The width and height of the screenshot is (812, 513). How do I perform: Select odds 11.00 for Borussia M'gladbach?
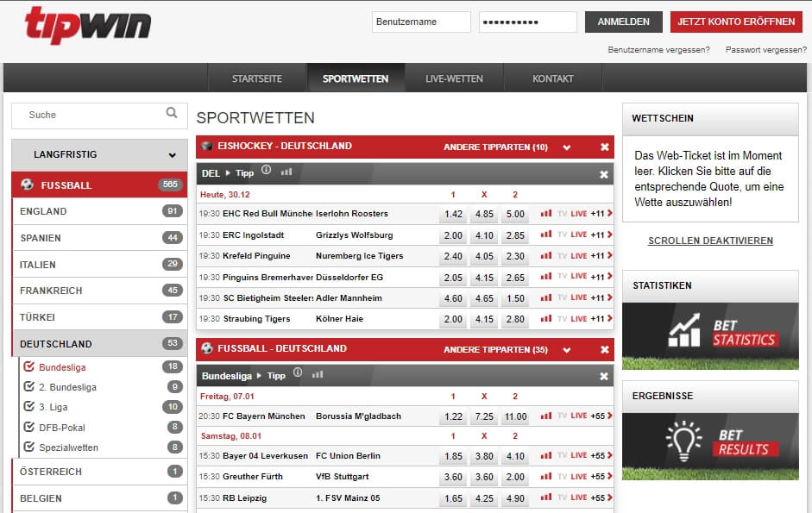coord(515,416)
